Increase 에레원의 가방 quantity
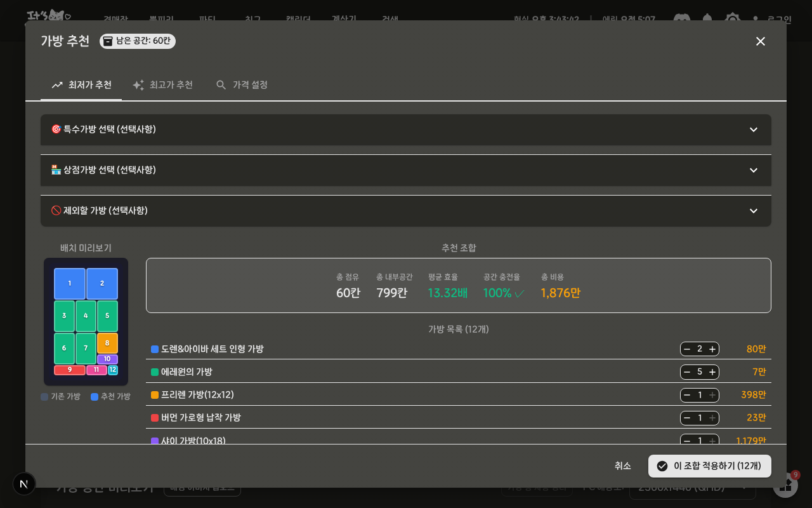812x508 pixels. coord(712,372)
